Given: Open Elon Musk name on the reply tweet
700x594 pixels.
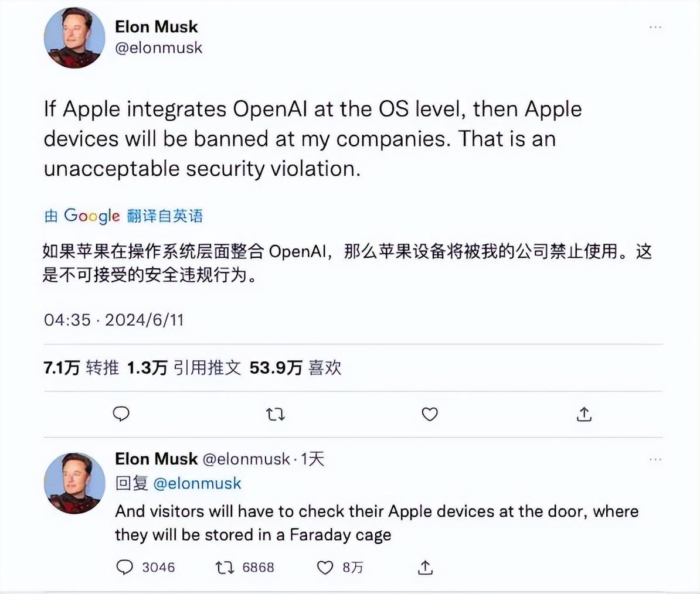Looking at the screenshot, I should [156, 459].
